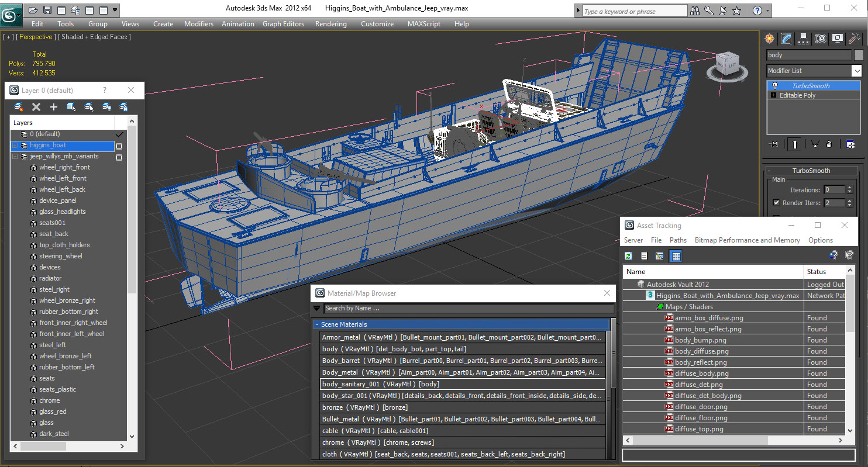
Task: Toggle current-layer checkmark on 0 (default)
Action: 120,134
